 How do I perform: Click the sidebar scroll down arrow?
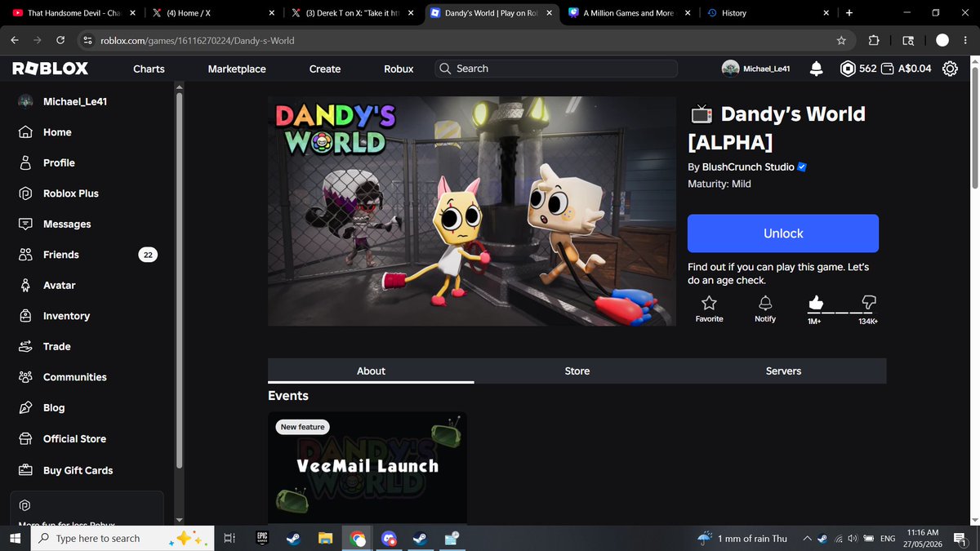point(179,519)
